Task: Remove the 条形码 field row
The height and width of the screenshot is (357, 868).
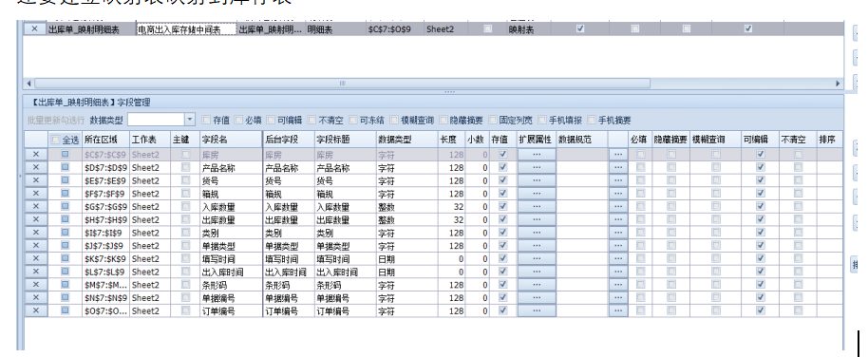Action: tap(36, 285)
